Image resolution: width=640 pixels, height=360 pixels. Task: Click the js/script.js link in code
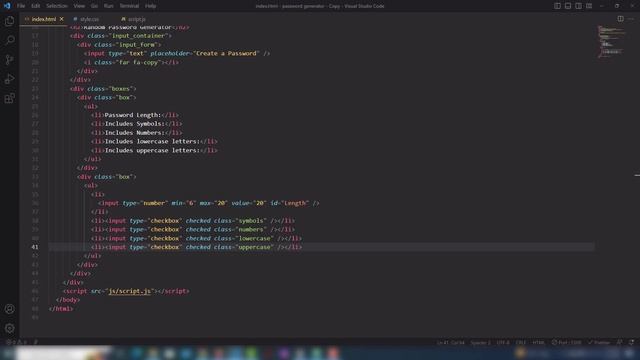129,291
